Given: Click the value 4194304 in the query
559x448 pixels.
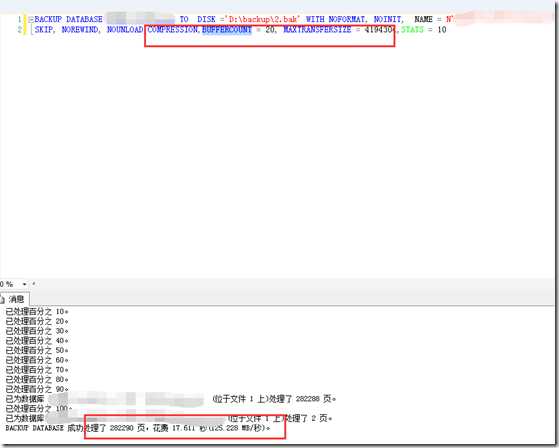Looking at the screenshot, I should tap(379, 30).
